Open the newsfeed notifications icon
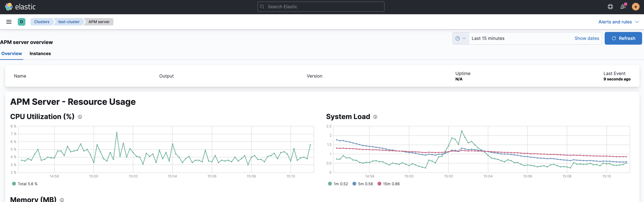 [x=623, y=7]
